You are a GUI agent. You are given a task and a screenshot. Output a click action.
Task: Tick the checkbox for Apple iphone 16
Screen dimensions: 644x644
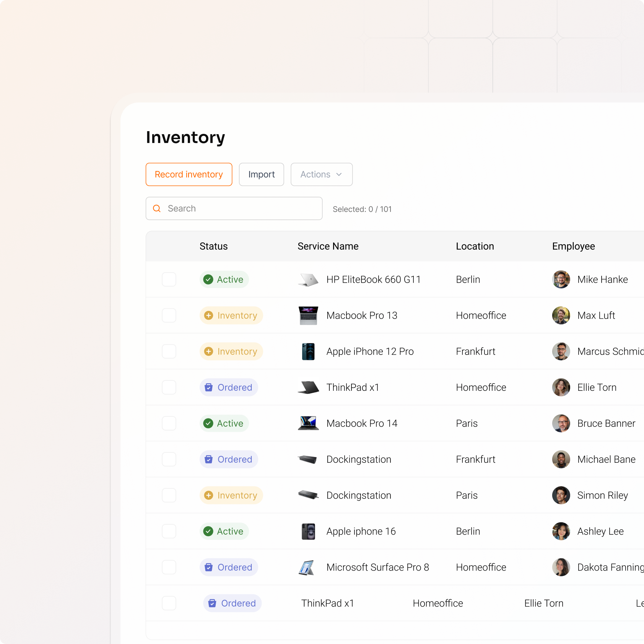(x=169, y=531)
